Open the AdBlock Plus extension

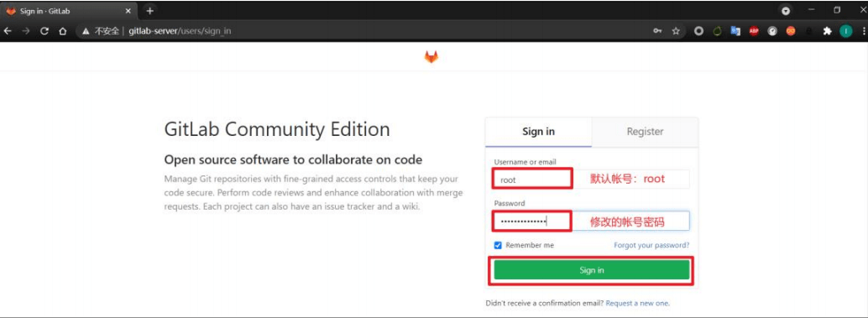point(753,32)
